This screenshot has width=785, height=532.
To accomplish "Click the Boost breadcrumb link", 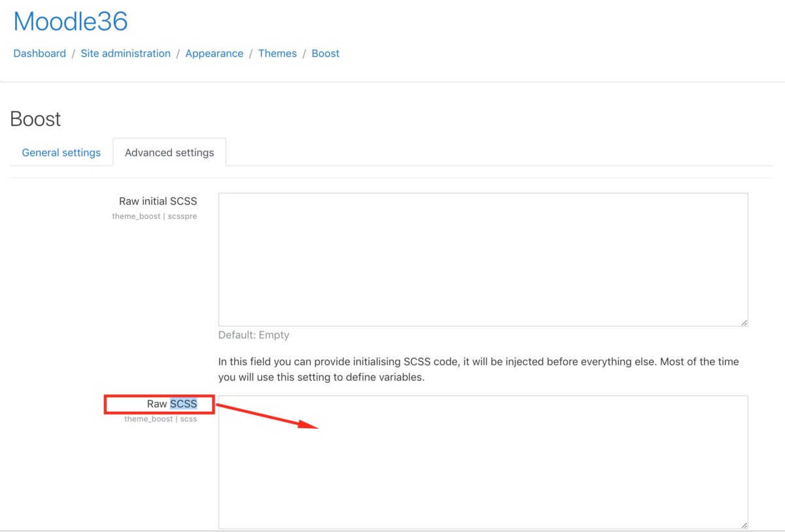I will (x=325, y=54).
